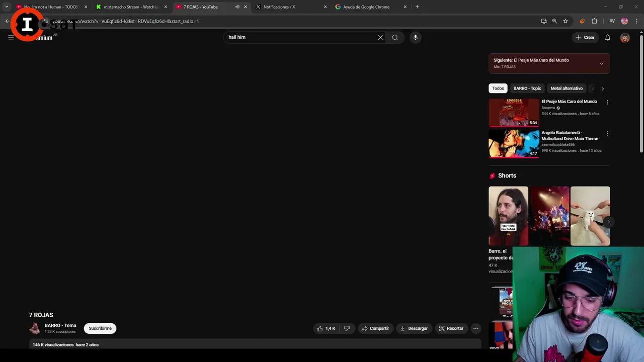Open the BARRO channel avatar
The height and width of the screenshot is (362, 644).
35,328
